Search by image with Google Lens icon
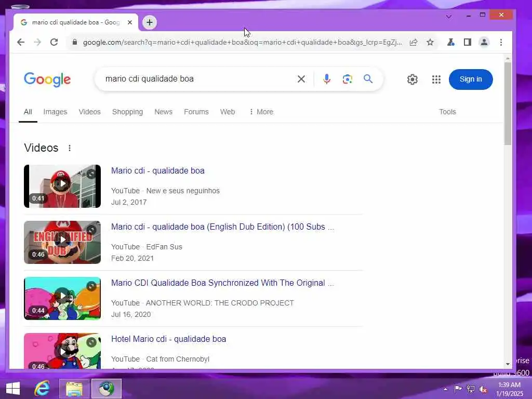 click(x=347, y=79)
